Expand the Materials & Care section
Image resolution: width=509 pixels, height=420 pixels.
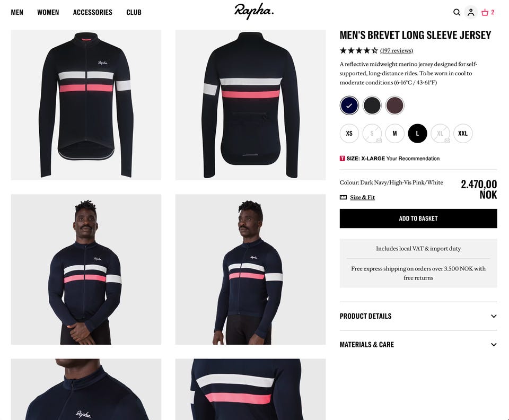click(x=418, y=345)
